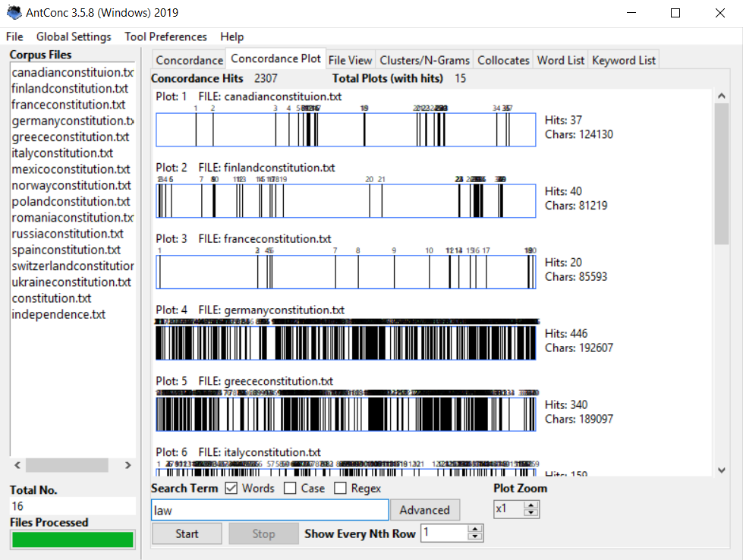This screenshot has height=560, width=743.
Task: Select germanyconstitution.txt in Corpus Files
Action: [x=72, y=121]
